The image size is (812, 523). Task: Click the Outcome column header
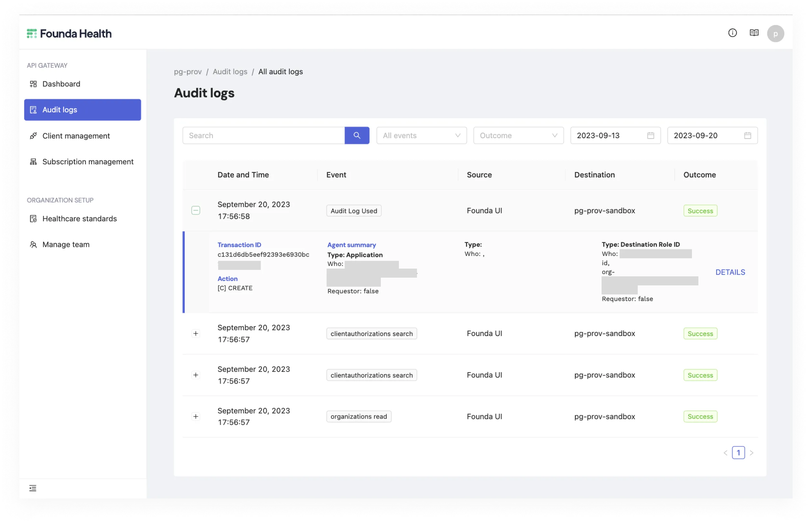699,175
